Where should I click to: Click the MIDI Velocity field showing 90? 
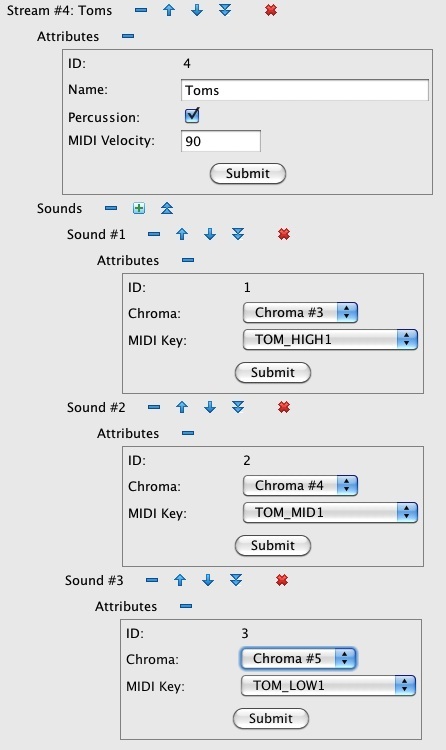click(x=221, y=141)
